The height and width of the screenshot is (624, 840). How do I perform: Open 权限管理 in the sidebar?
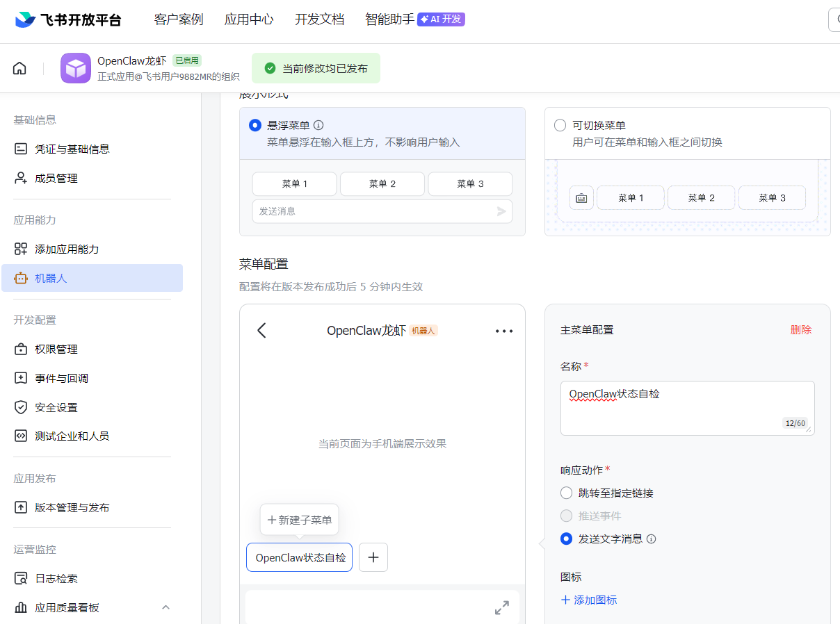[56, 349]
